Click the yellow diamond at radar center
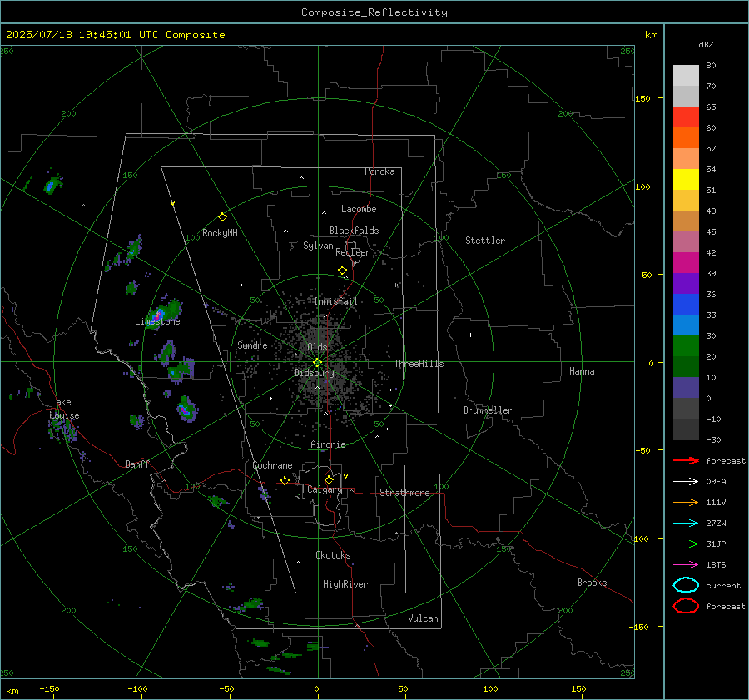749x700 pixels. [317, 363]
